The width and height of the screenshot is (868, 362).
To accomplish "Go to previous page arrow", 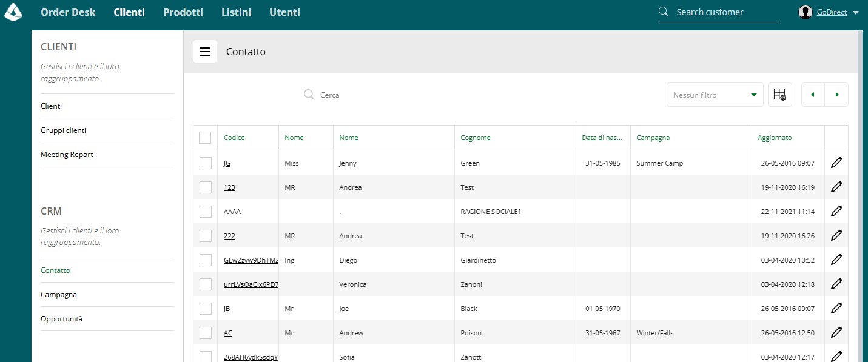I will tap(813, 95).
